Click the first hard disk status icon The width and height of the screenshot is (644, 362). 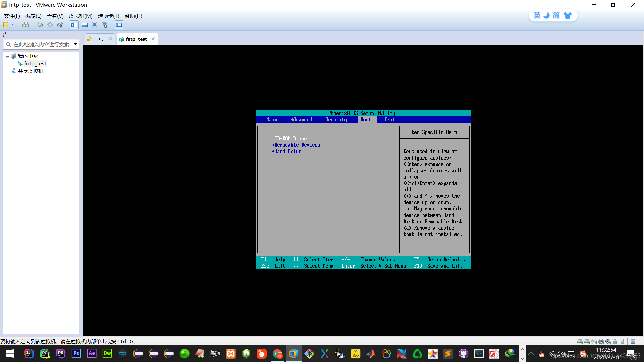[580, 342]
